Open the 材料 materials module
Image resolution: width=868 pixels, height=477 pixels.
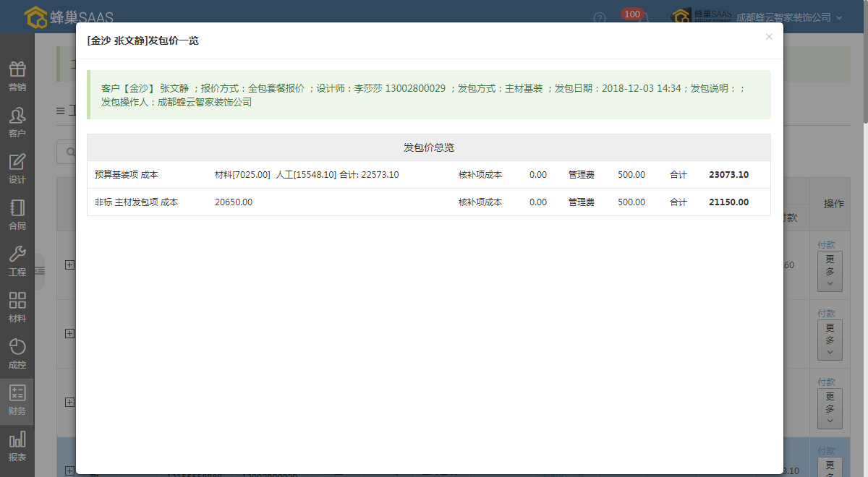[17, 308]
